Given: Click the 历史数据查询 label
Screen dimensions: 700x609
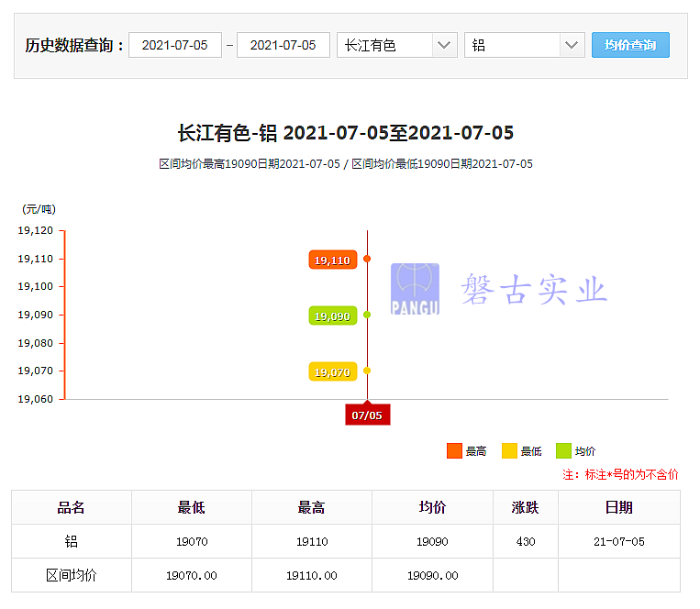Looking at the screenshot, I should pos(74,45).
